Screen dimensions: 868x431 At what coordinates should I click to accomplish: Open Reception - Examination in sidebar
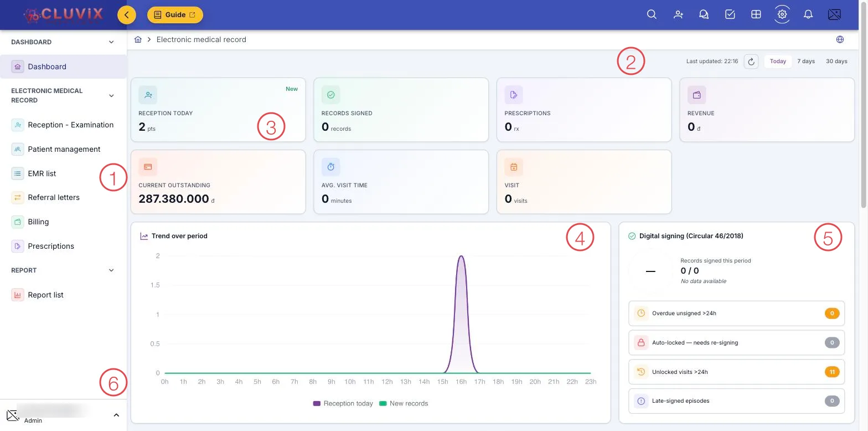coord(63,125)
